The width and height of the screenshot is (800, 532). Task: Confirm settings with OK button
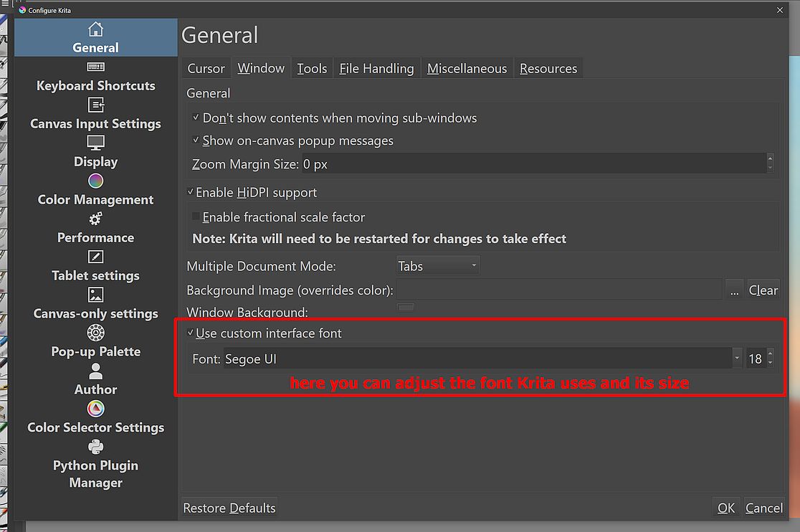[x=726, y=508]
